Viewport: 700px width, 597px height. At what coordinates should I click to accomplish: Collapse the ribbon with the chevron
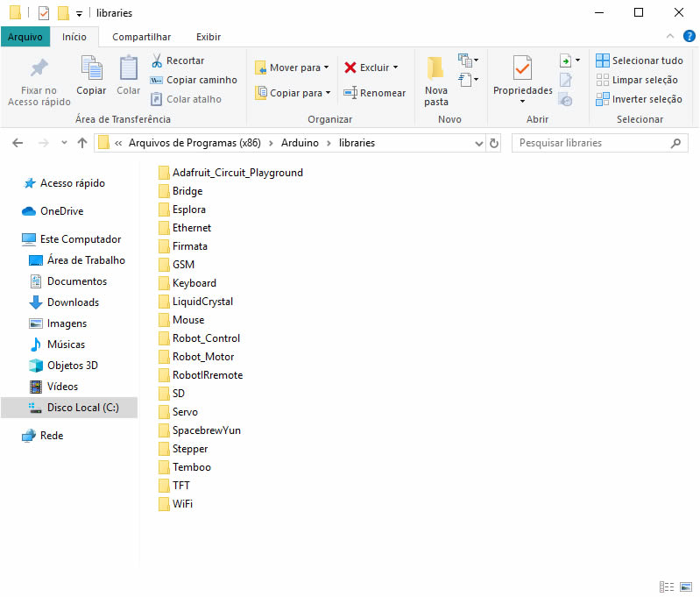[x=669, y=36]
